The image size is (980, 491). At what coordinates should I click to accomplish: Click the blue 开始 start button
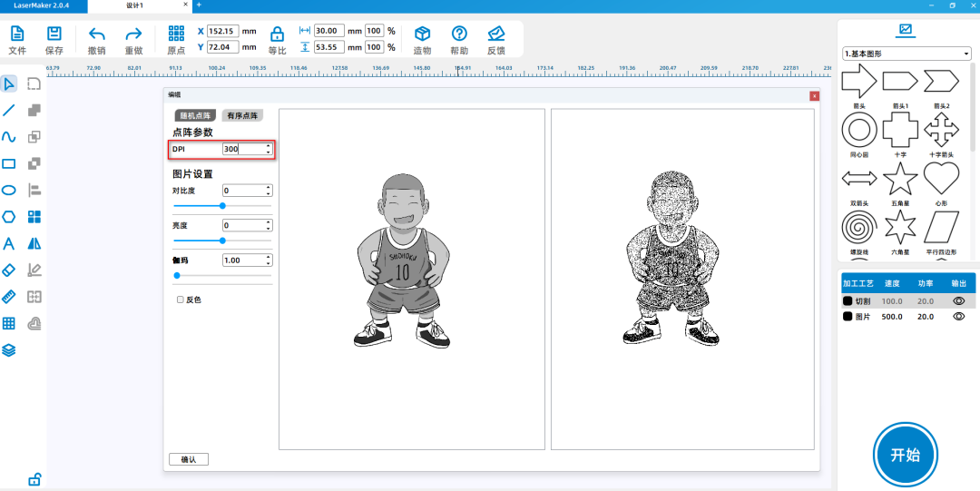905,454
